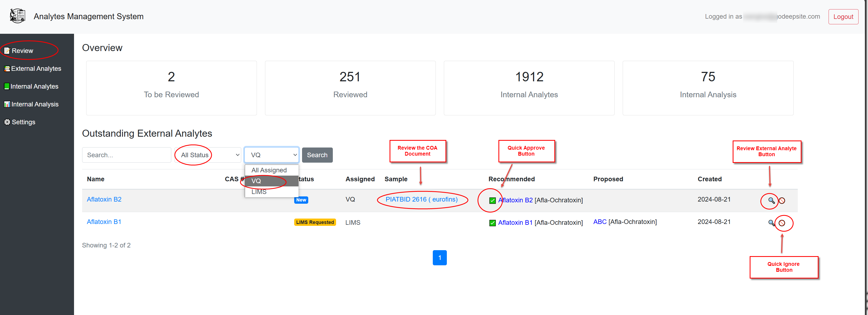Open PIATBID 2616 (eurofins) COA link
The height and width of the screenshot is (315, 868).
pos(421,199)
